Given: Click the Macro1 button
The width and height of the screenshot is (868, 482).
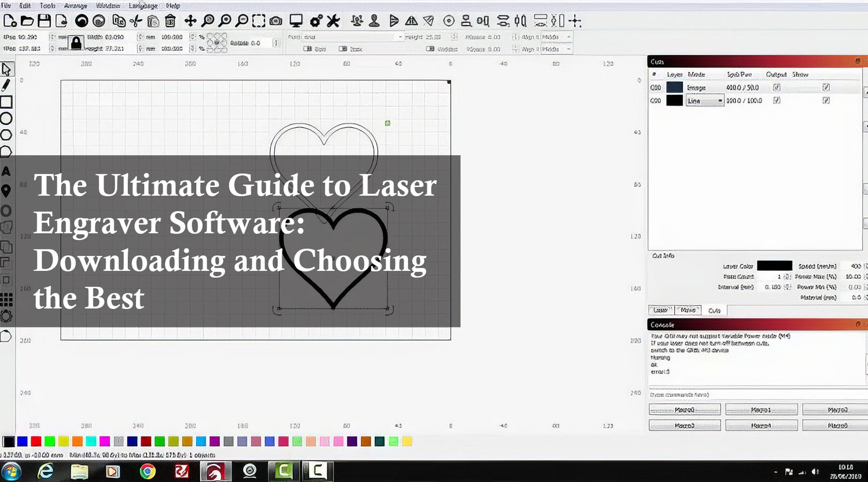Looking at the screenshot, I should [x=761, y=409].
